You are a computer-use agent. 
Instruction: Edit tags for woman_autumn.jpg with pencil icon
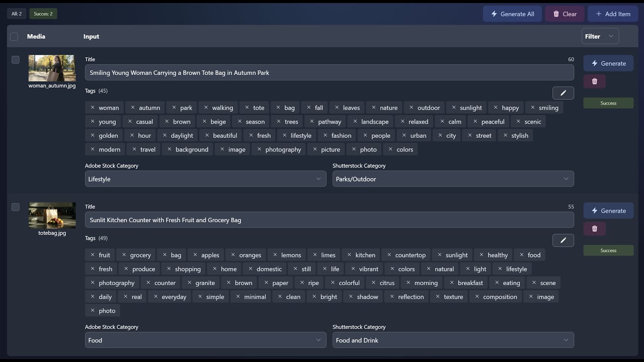click(563, 93)
